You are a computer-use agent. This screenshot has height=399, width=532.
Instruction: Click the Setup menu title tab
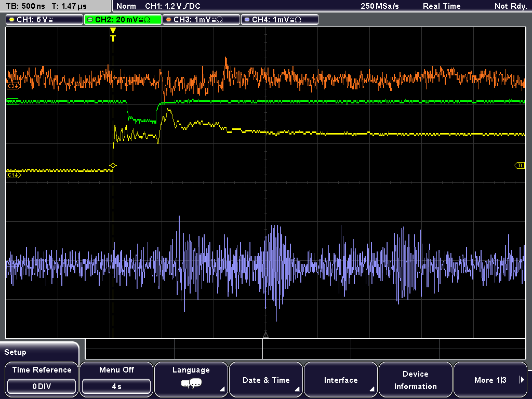click(x=39, y=352)
